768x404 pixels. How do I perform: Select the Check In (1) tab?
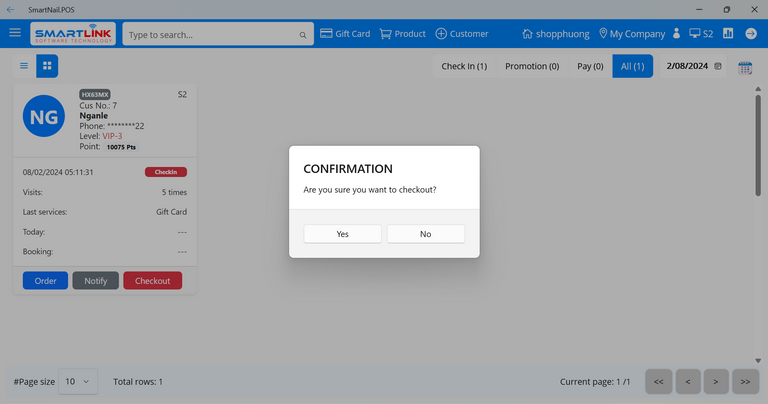pyautogui.click(x=464, y=66)
